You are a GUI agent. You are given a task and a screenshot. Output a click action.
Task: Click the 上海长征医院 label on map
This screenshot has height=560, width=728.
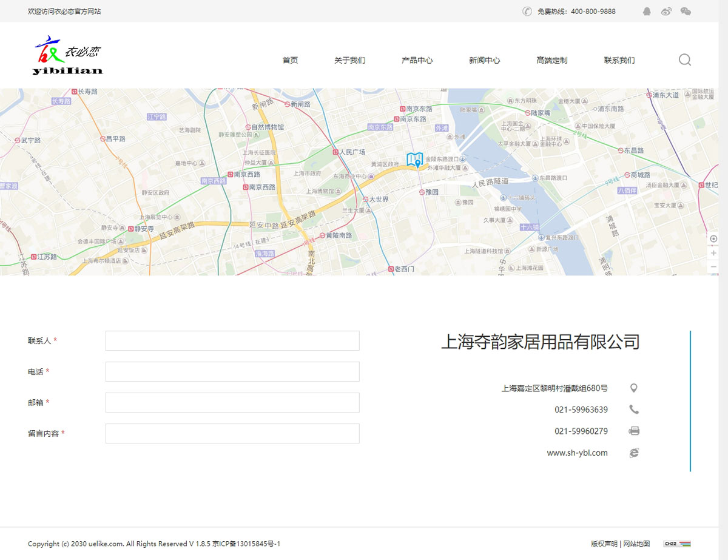259,153
